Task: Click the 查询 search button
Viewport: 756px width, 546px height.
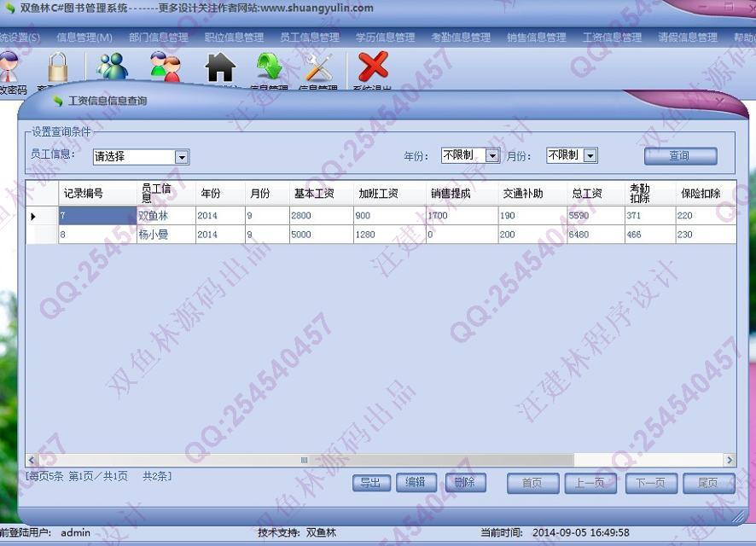Action: (679, 156)
